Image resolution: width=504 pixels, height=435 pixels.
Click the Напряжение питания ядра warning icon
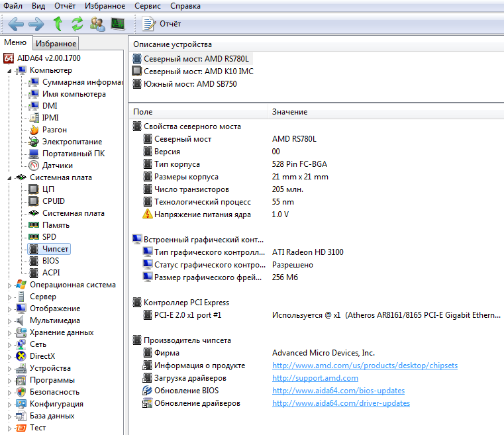147,215
